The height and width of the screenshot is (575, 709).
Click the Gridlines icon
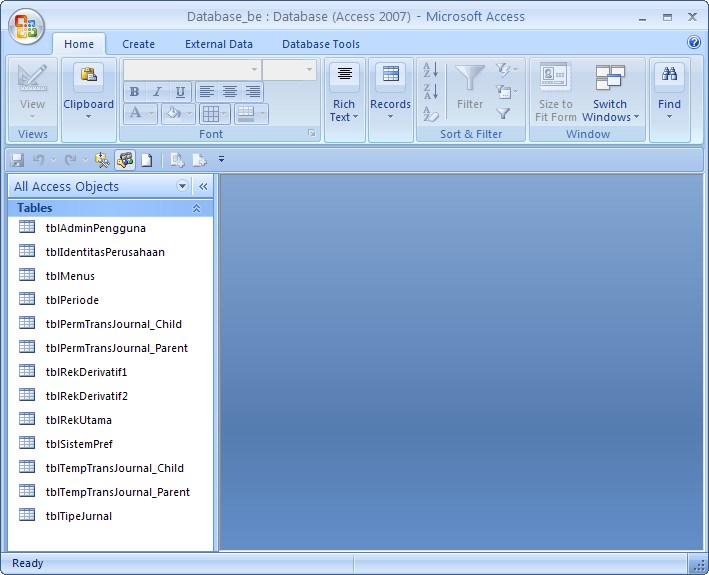point(210,113)
